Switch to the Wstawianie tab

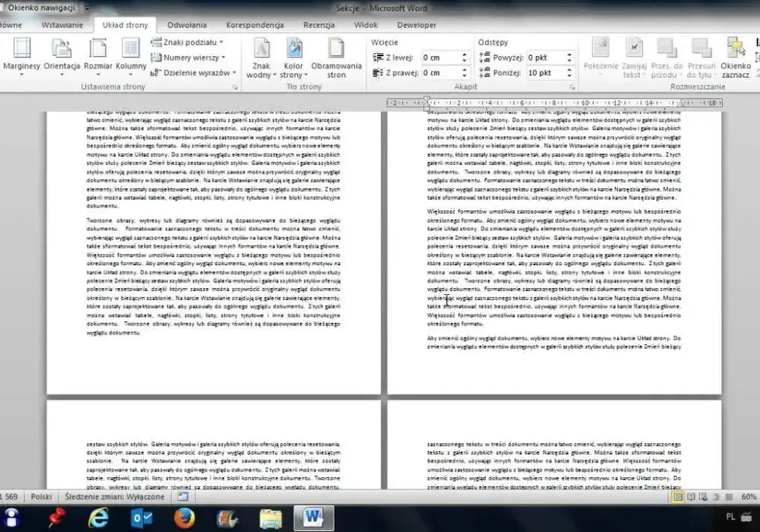(x=62, y=25)
